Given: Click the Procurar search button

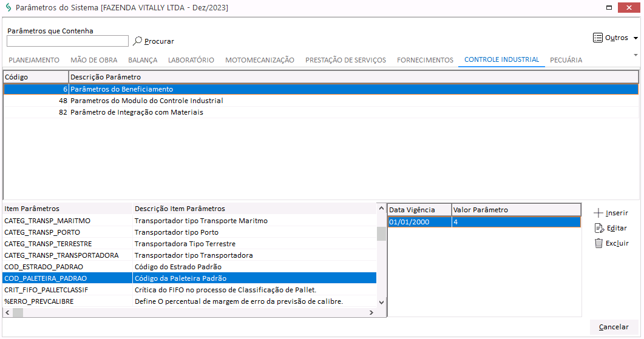Looking at the screenshot, I should pos(154,41).
